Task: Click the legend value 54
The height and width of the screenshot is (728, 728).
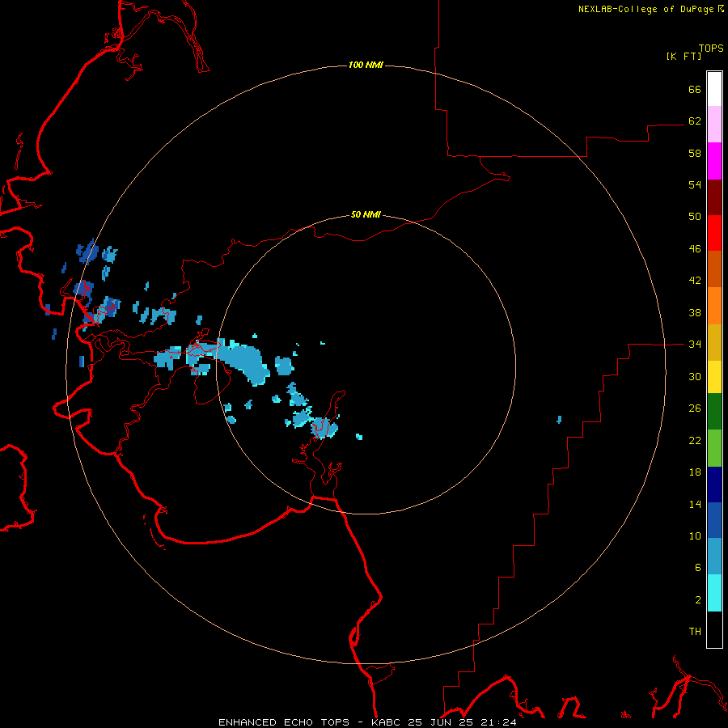Action: tap(695, 184)
